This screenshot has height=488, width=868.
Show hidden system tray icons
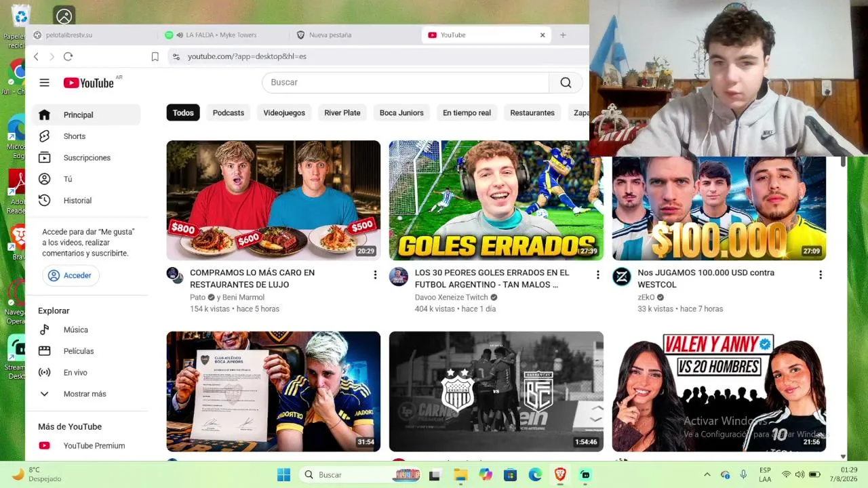[707, 475]
